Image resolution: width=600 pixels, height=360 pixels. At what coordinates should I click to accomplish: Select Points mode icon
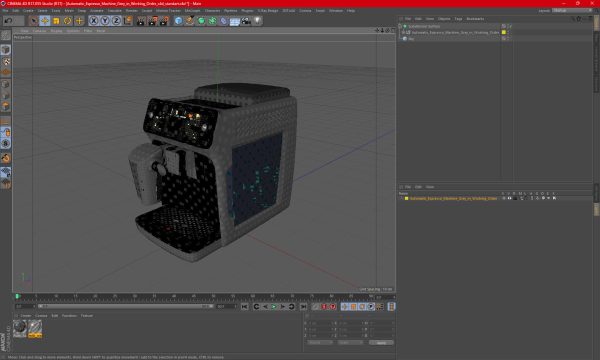click(6, 84)
